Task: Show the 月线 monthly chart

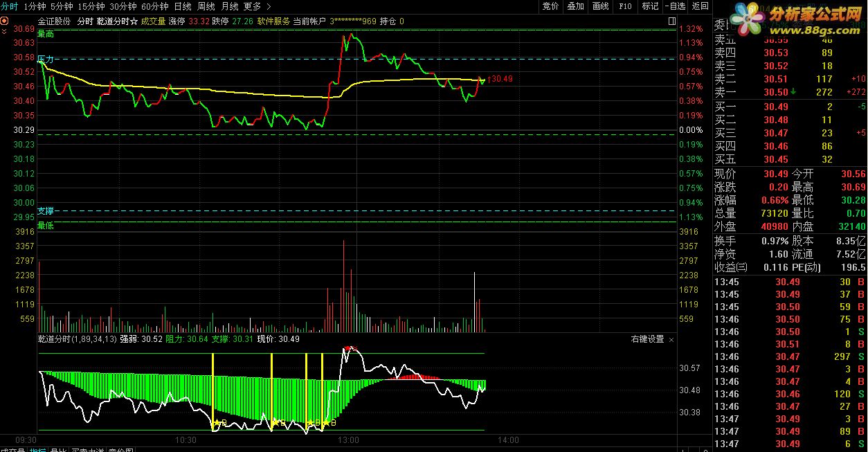Action: click(230, 6)
